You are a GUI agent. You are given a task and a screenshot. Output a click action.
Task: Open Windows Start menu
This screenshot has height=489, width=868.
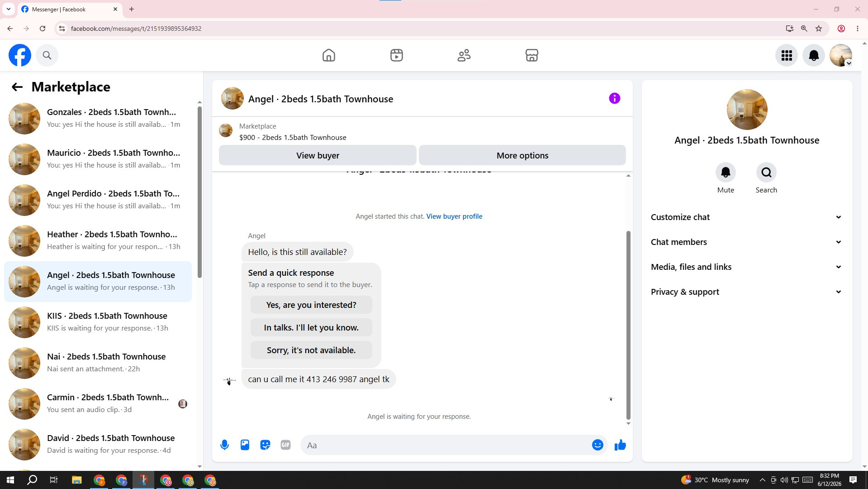tap(10, 480)
